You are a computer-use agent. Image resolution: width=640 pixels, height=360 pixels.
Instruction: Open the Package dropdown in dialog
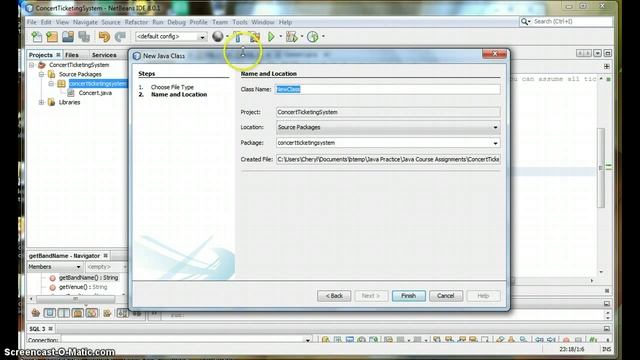495,143
